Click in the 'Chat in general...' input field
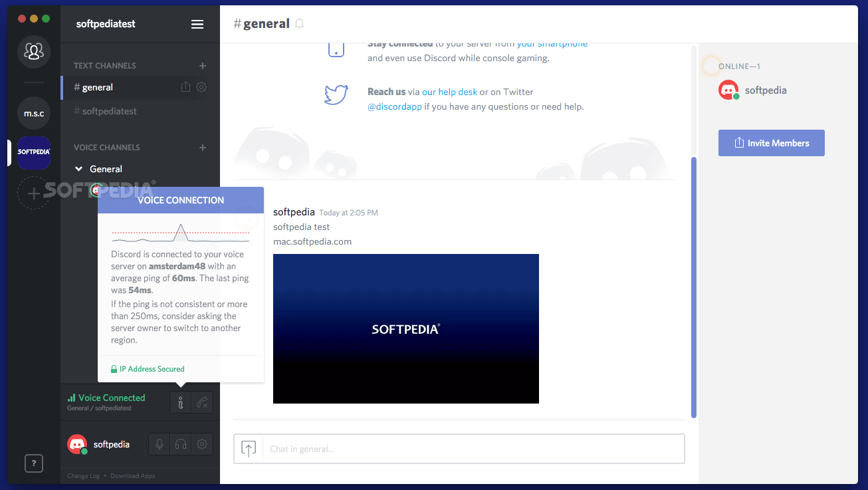 [473, 449]
